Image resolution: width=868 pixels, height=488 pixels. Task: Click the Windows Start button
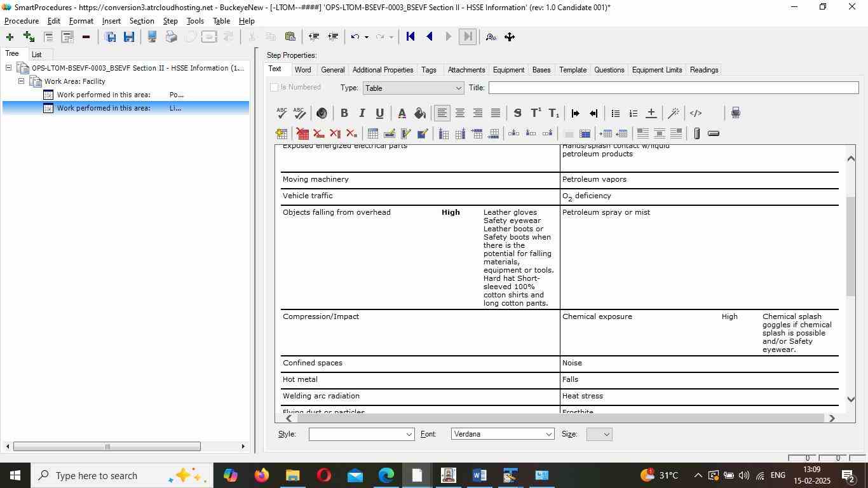click(x=15, y=475)
